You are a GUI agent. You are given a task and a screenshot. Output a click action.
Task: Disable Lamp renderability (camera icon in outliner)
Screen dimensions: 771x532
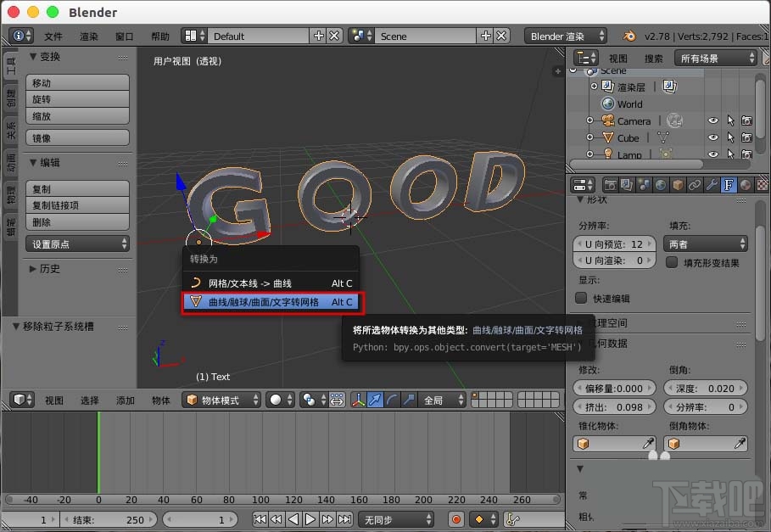click(x=747, y=154)
